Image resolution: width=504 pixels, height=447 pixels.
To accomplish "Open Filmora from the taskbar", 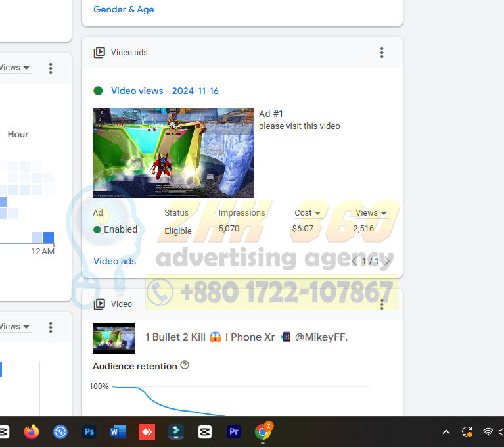I will click(176, 432).
